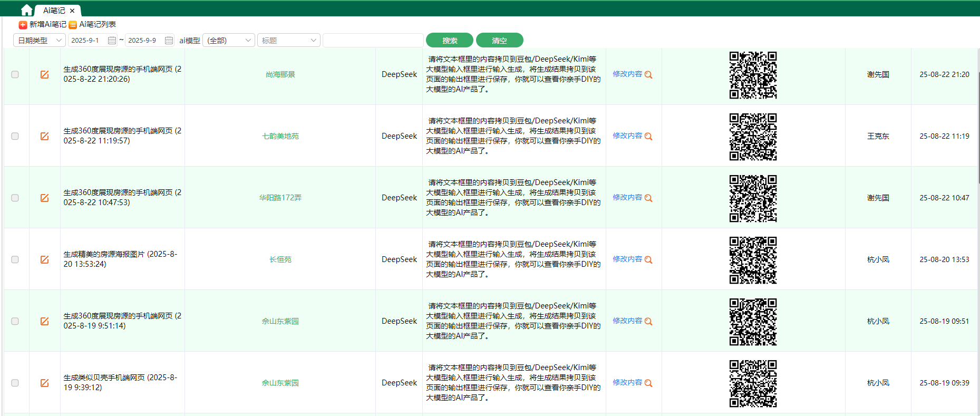This screenshot has height=416, width=980.
Task: Click the search keyword input field
Action: [x=373, y=41]
